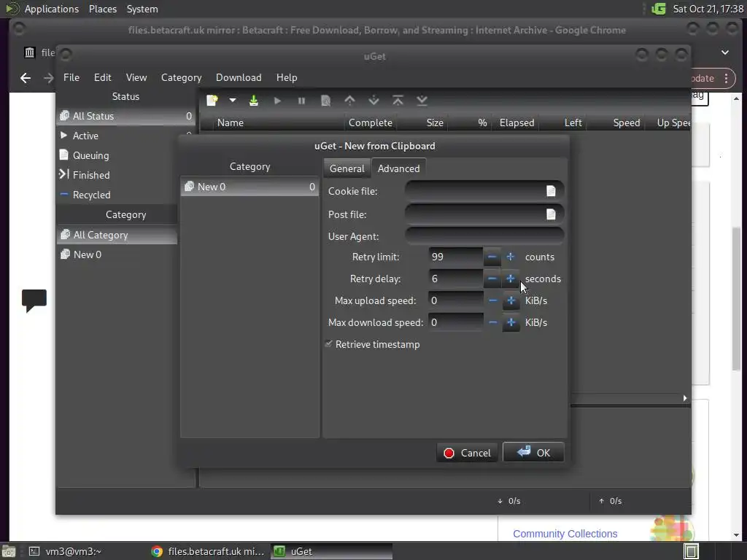The height and width of the screenshot is (560, 747).
Task: Click the Move Down arrow icon
Action: 374,101
